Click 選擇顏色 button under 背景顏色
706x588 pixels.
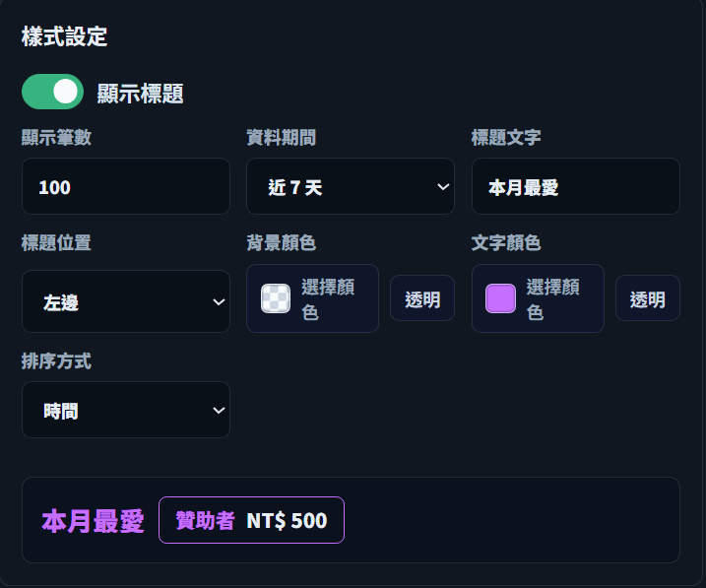pyautogui.click(x=312, y=298)
